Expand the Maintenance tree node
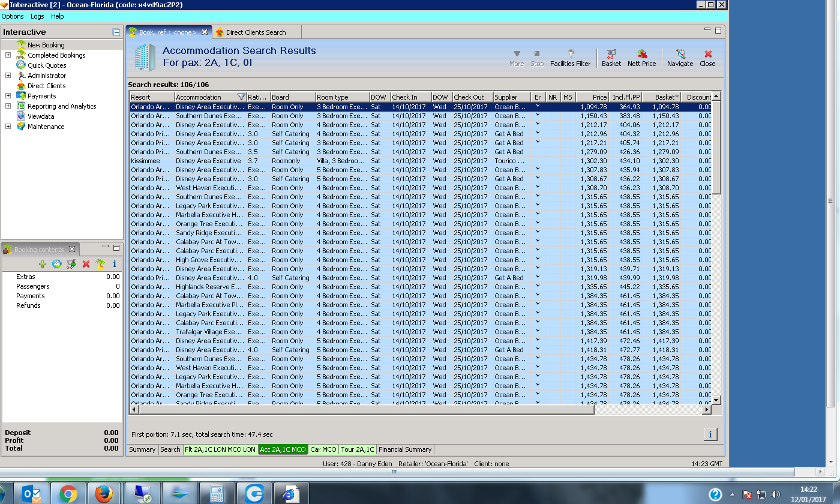 point(8,127)
